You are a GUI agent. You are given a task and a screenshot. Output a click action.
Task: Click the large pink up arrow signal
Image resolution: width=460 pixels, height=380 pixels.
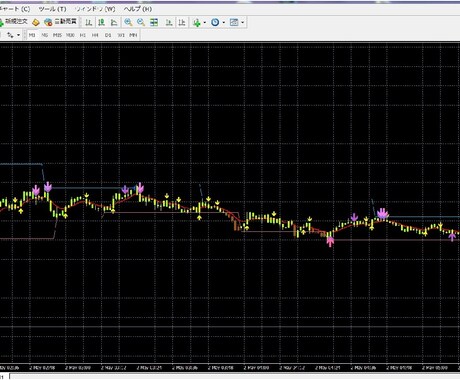tap(330, 241)
